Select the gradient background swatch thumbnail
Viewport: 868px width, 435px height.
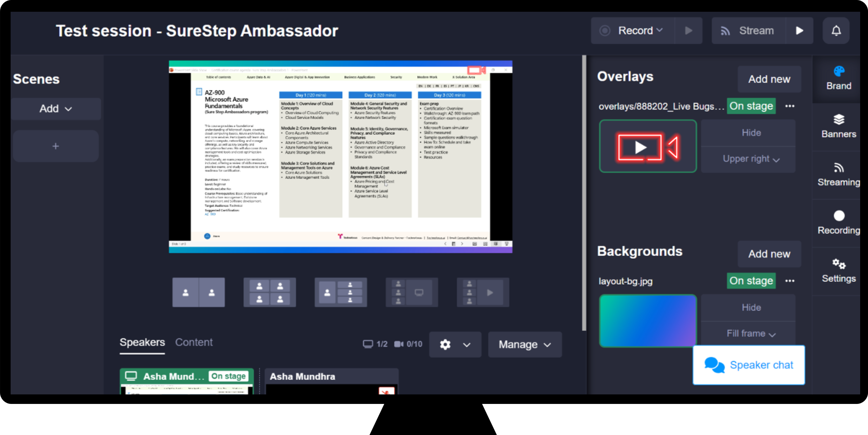[x=648, y=321]
